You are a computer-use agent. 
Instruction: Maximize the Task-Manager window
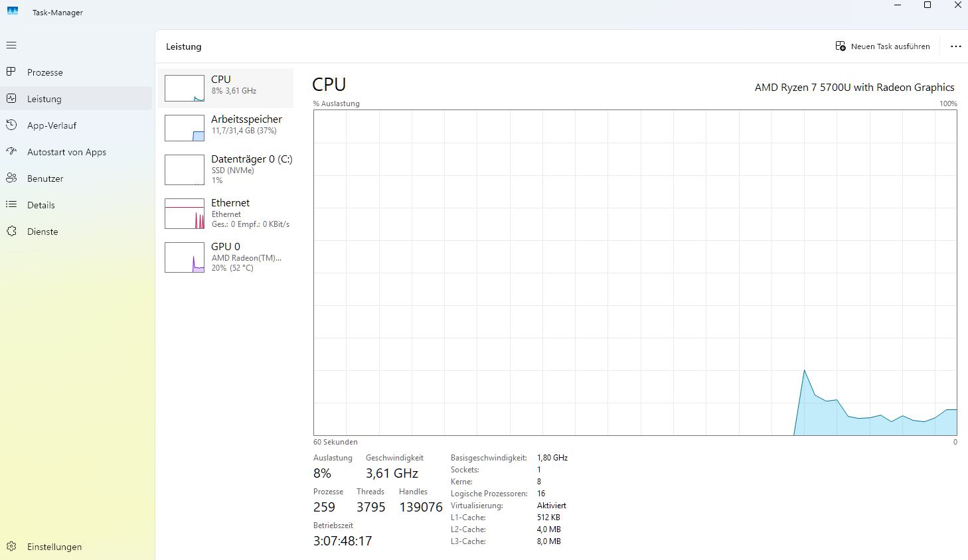(928, 5)
